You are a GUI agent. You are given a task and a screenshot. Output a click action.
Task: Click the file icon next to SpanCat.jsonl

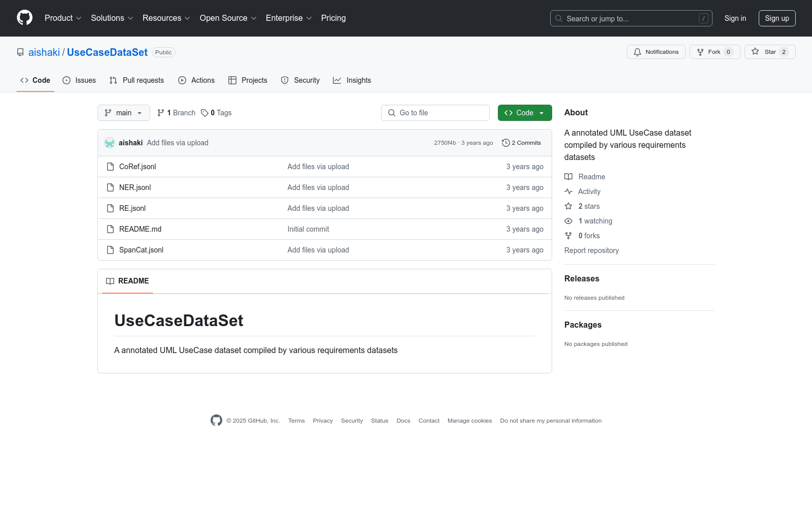110,250
